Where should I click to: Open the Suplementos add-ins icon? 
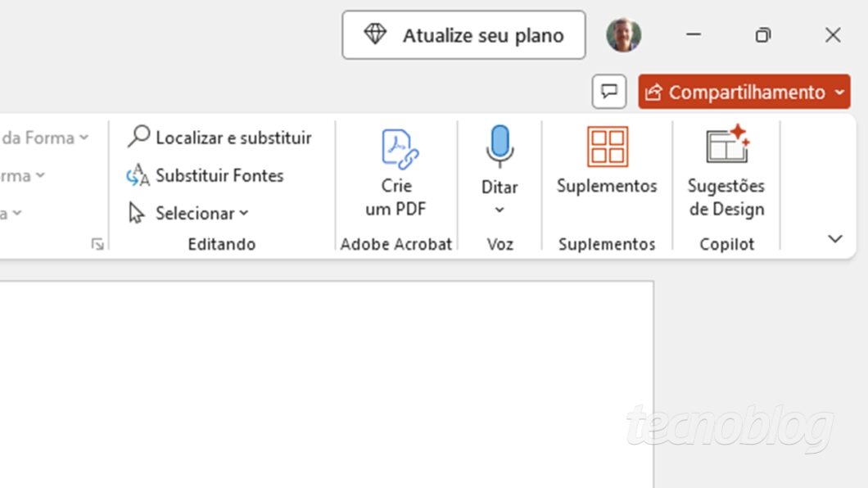tap(608, 147)
